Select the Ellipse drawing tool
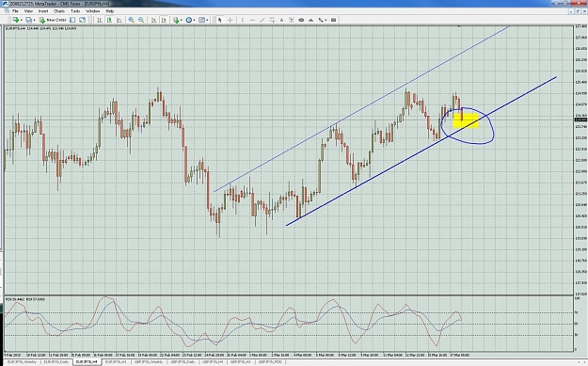The width and height of the screenshot is (588, 366). point(301,20)
